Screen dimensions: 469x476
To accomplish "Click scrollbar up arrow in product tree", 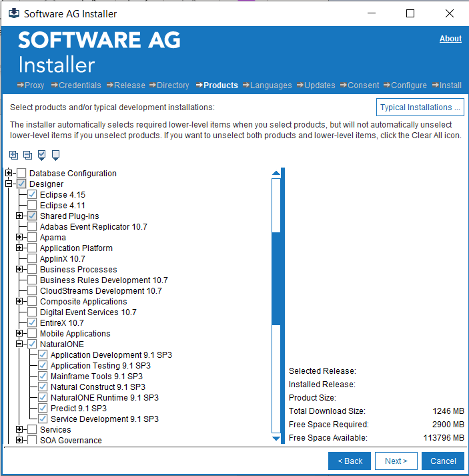I will click(x=276, y=173).
